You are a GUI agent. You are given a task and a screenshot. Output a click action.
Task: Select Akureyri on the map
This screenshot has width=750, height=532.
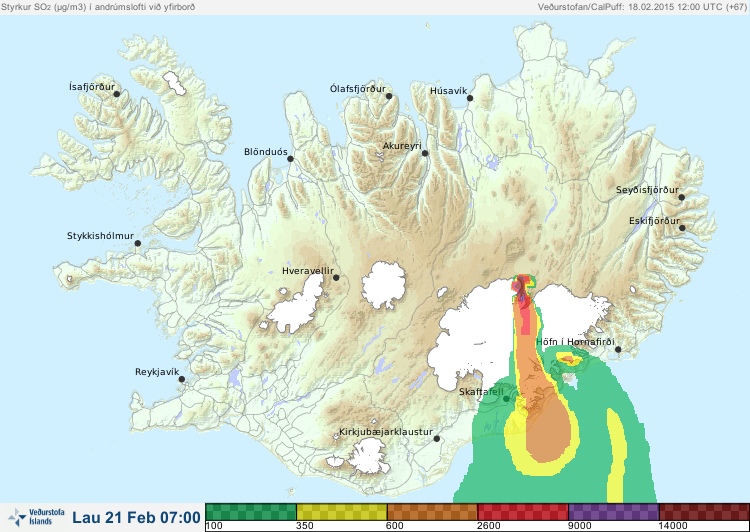tap(402, 146)
